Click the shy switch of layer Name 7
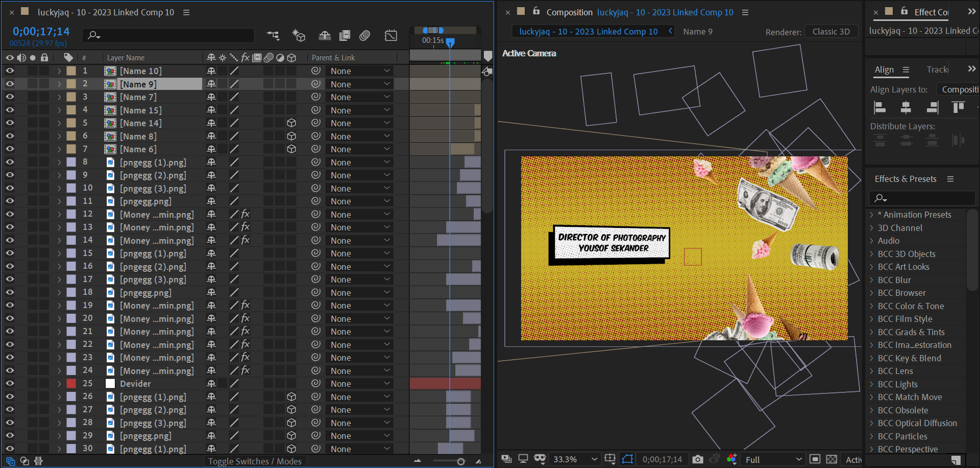 211,97
